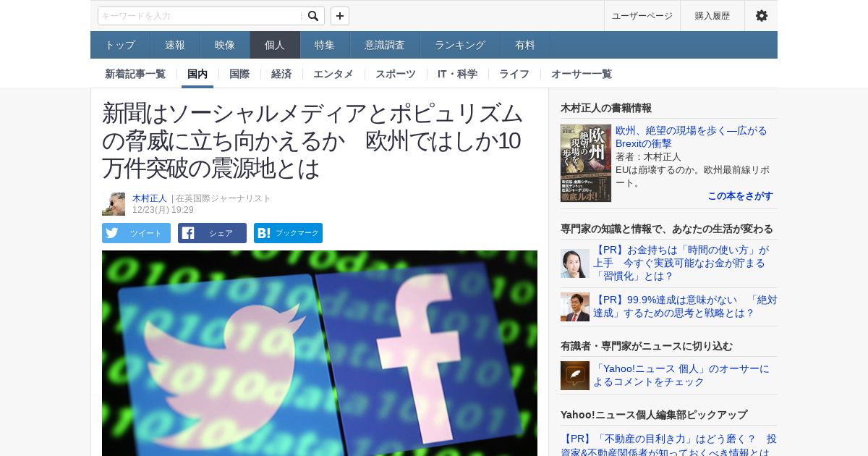Click 著者：木村正人 book author text
Image resolution: width=868 pixels, height=456 pixels.
[648, 156]
